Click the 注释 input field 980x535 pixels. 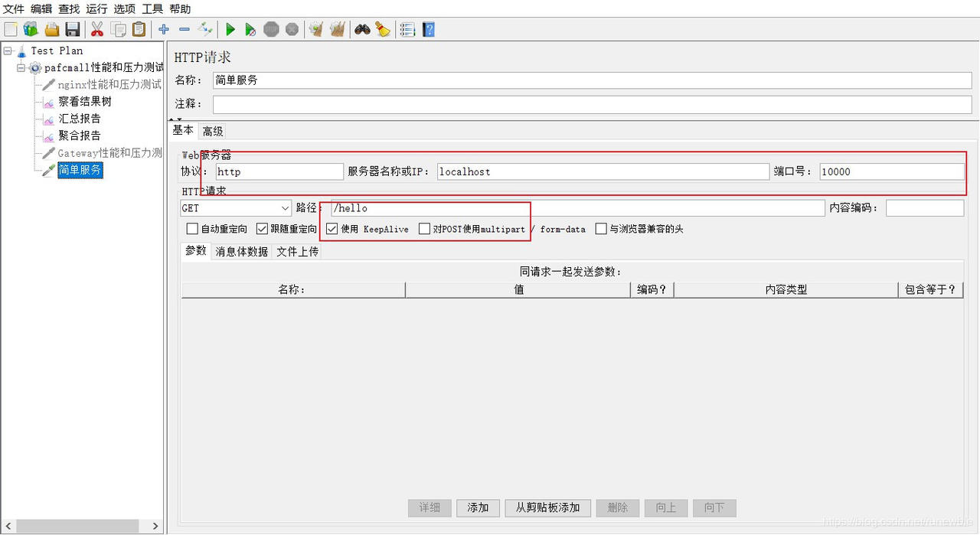(592, 104)
